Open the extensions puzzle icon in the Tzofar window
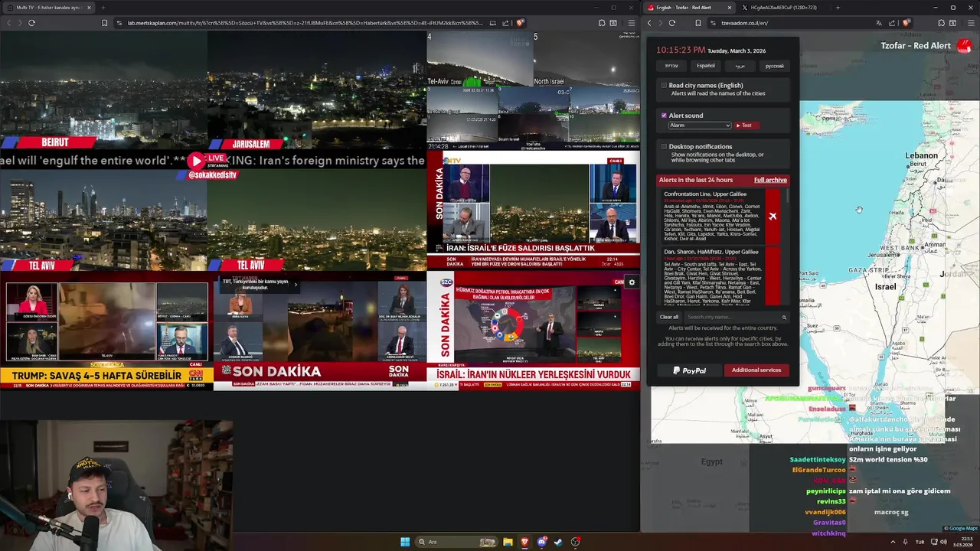 point(941,23)
